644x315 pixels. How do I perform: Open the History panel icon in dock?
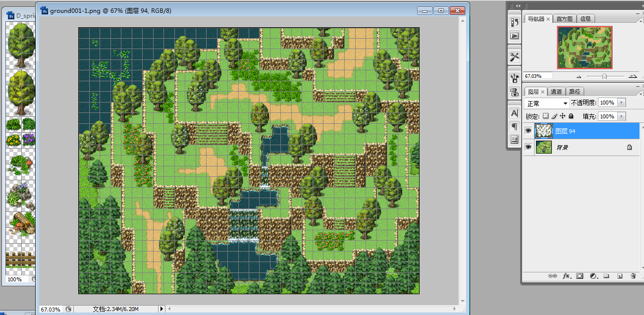(515, 22)
